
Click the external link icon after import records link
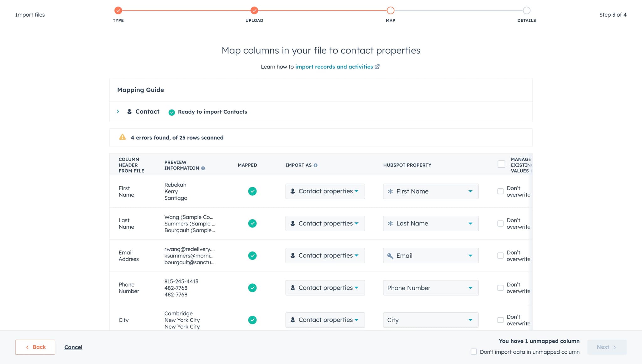377,66
